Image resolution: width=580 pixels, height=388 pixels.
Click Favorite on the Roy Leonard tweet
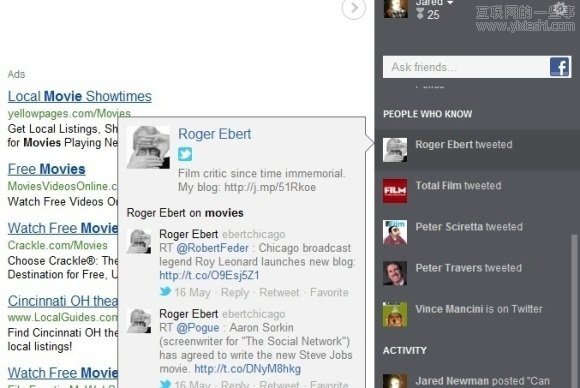pos(329,293)
